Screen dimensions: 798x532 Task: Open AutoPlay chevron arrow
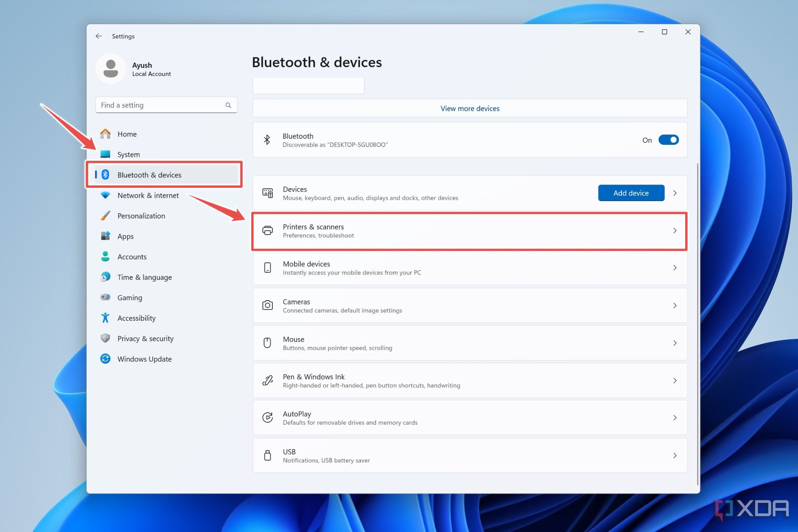coord(675,418)
